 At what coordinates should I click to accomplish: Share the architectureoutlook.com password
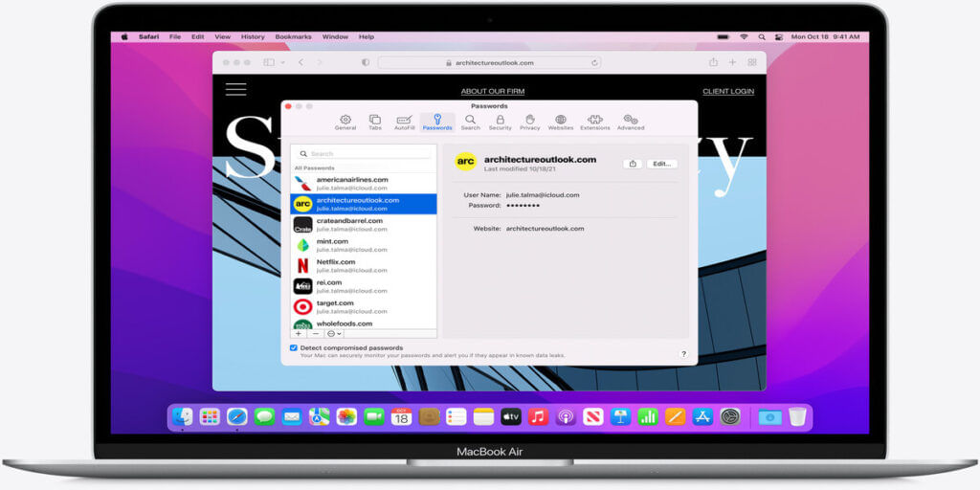pos(633,164)
